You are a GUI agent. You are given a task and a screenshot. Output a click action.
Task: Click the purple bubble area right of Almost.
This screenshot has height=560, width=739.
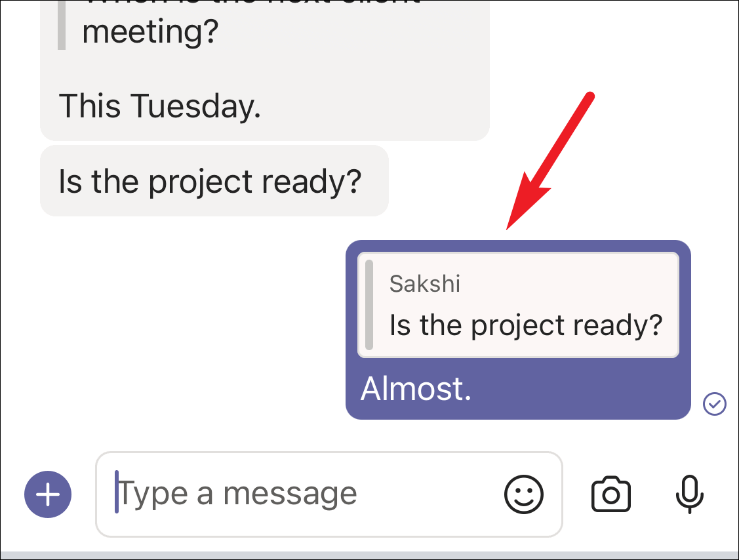(580, 390)
